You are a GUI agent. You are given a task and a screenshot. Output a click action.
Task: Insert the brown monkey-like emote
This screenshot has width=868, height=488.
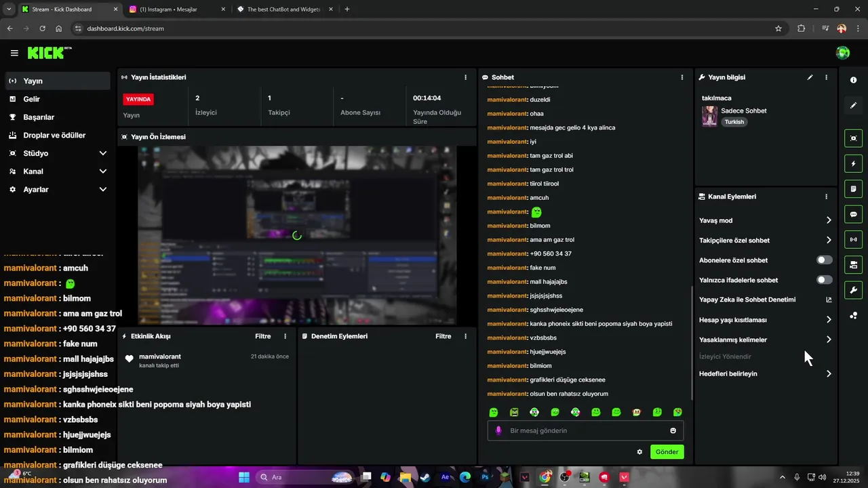coord(637,412)
